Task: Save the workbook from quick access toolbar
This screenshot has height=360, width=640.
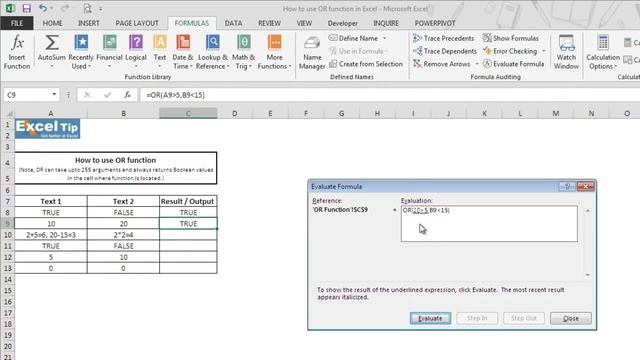Action: (x=27, y=8)
